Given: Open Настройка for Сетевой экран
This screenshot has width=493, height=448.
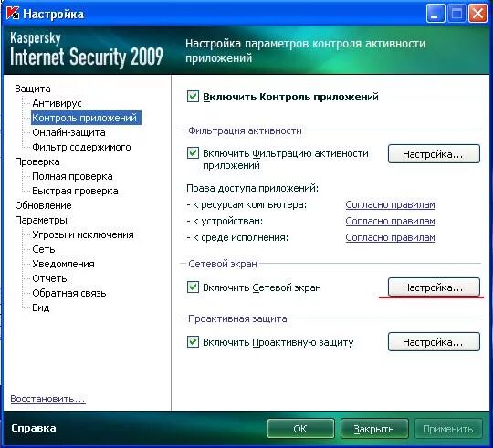Looking at the screenshot, I should point(434,287).
